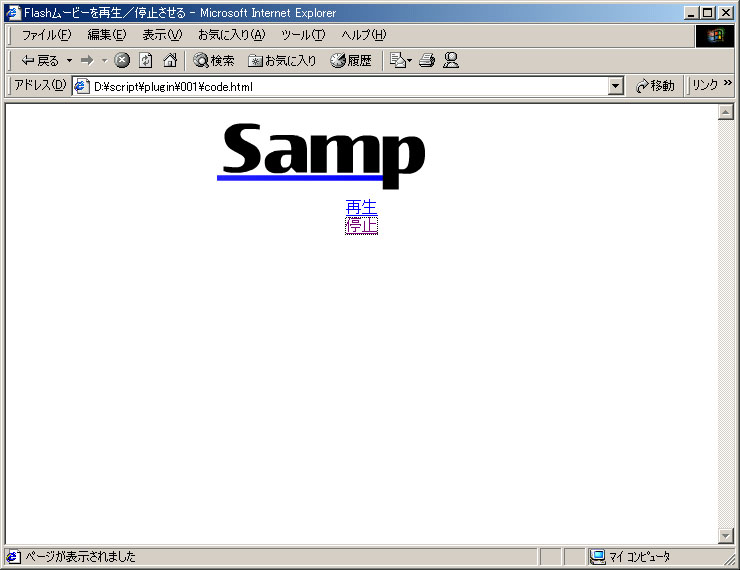Click the Forward arrow toolbar button
Viewport: 740px width, 570px height.
tap(87, 60)
